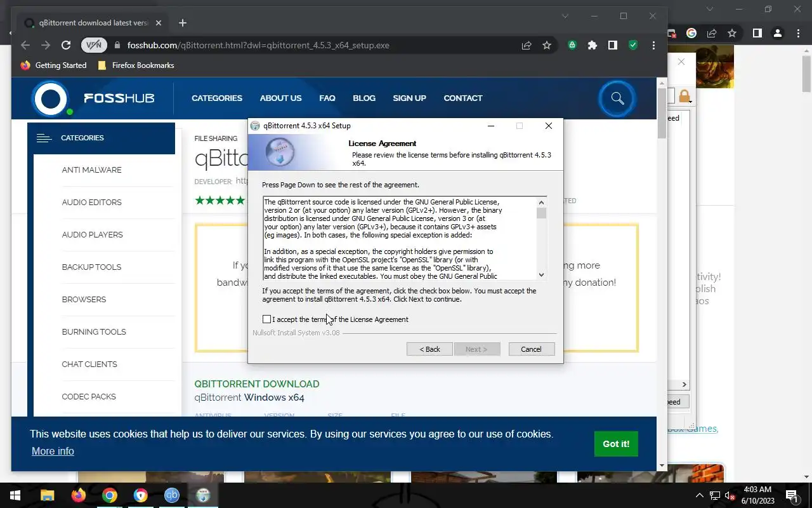Open the green lock extension
The image size is (812, 508).
coord(572,45)
